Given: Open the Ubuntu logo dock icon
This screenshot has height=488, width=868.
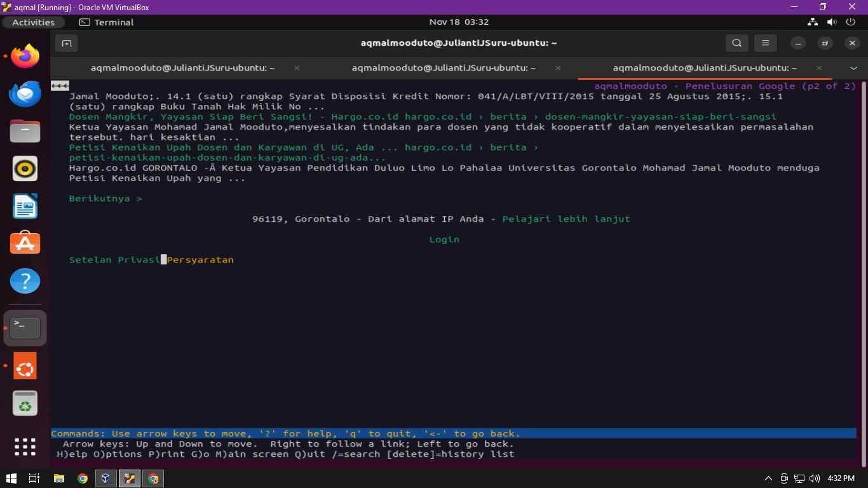Looking at the screenshot, I should pyautogui.click(x=25, y=366).
